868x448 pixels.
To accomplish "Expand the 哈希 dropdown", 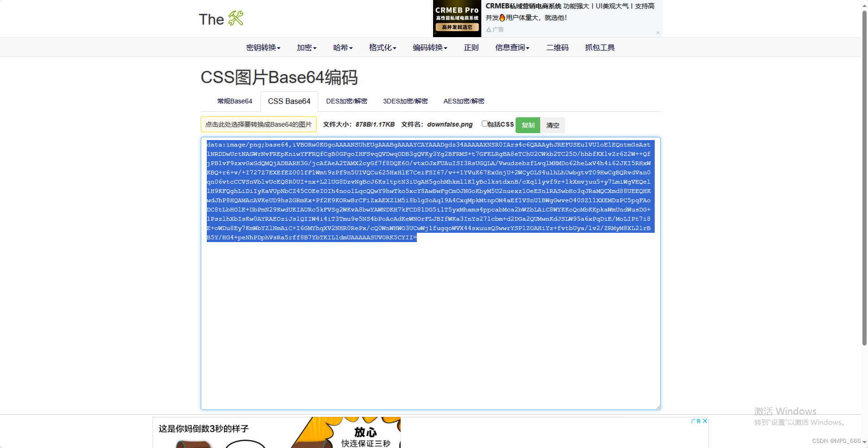I will (342, 47).
